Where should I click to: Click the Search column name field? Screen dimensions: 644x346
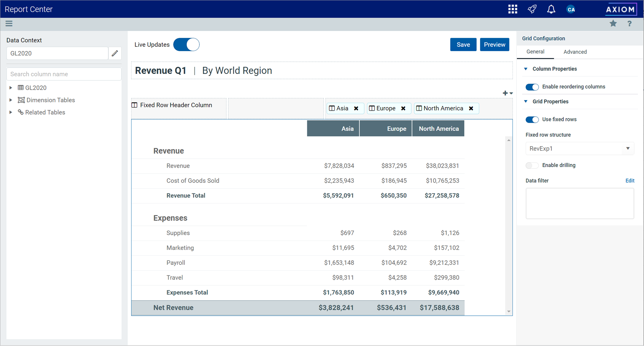pyautogui.click(x=64, y=74)
